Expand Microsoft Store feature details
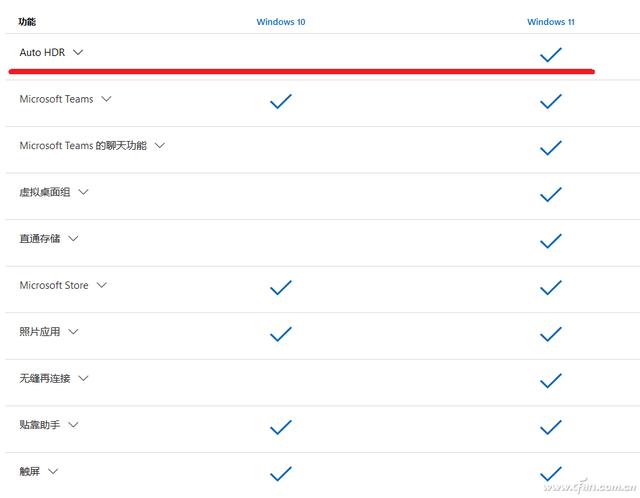Viewport: 640px width, 498px height. [102, 285]
